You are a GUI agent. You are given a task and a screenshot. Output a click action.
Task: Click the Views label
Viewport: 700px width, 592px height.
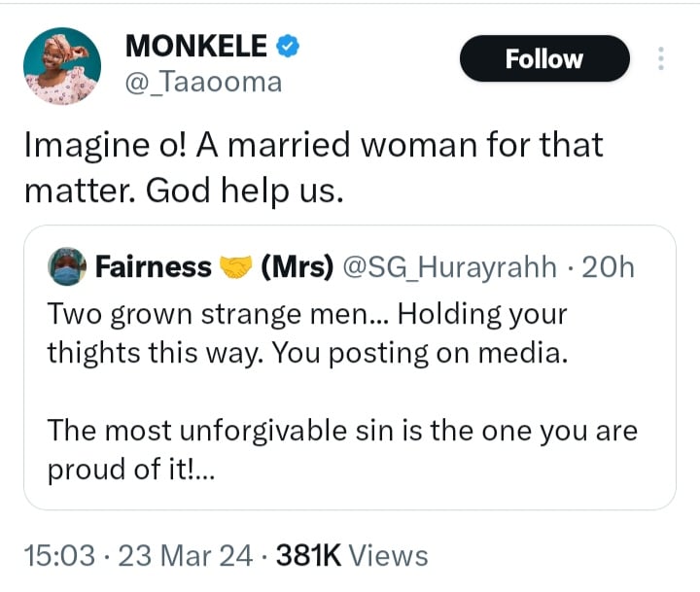pyautogui.click(x=388, y=555)
